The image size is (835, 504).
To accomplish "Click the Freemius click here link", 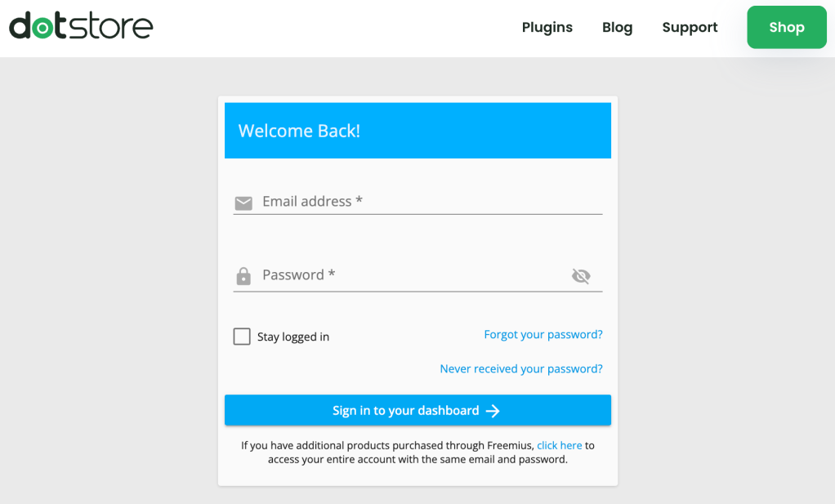I will tap(559, 445).
